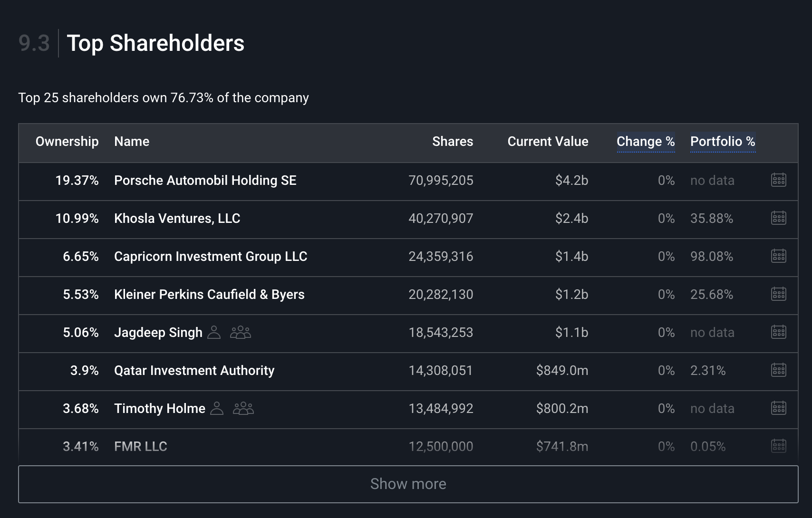Click the individual person icon beside Timothy Holme
The width and height of the screenshot is (812, 518).
[217, 408]
